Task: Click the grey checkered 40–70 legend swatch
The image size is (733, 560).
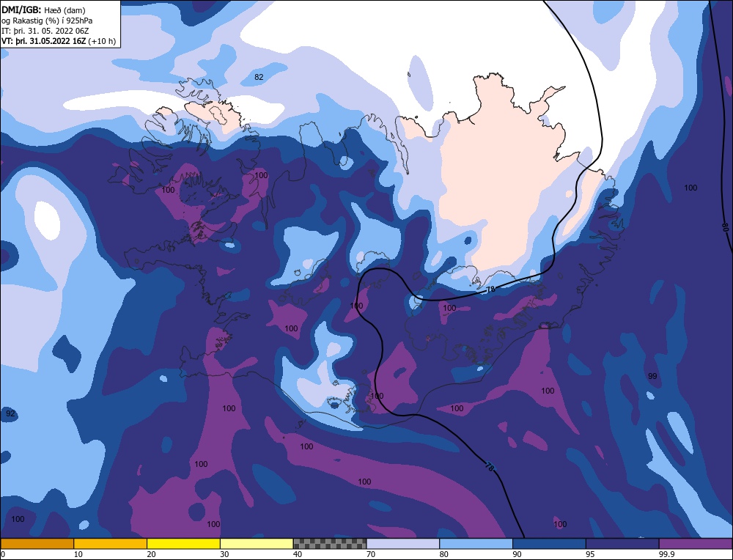Action: click(x=330, y=543)
